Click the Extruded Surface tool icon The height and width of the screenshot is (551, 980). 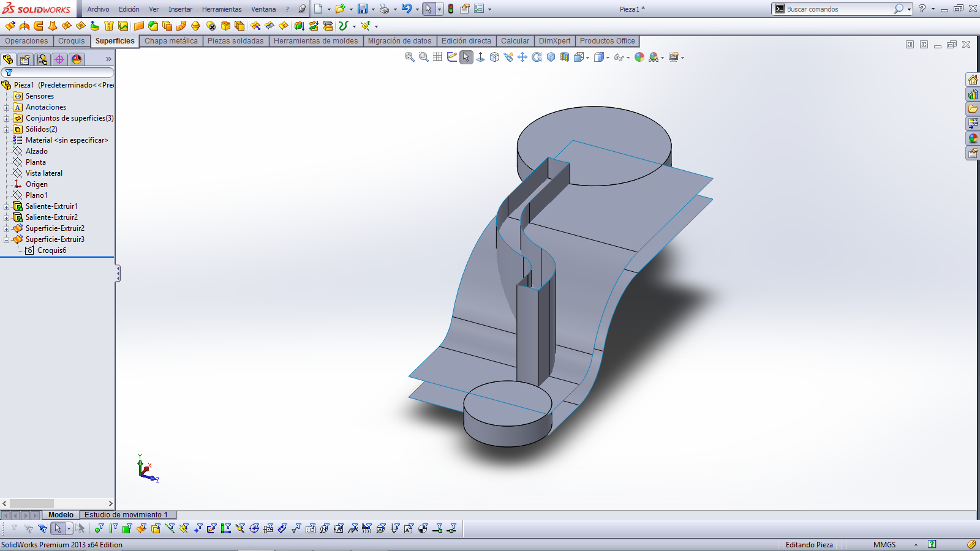pyautogui.click(x=10, y=26)
